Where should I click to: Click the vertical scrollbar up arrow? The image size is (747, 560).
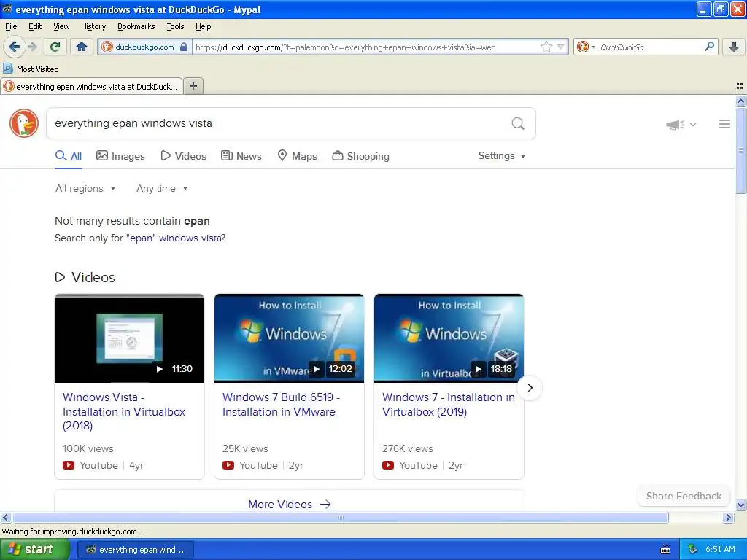pos(740,101)
